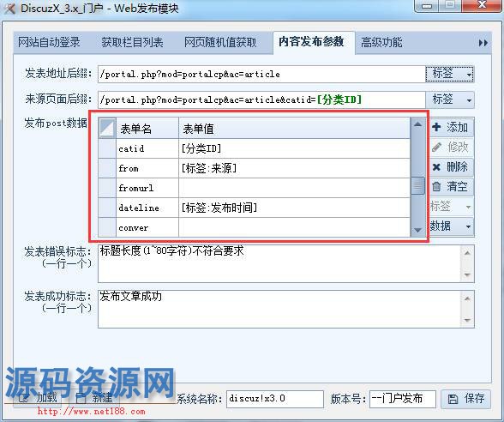Click the 版本号 input field
This screenshot has height=422, width=504.
(403, 399)
